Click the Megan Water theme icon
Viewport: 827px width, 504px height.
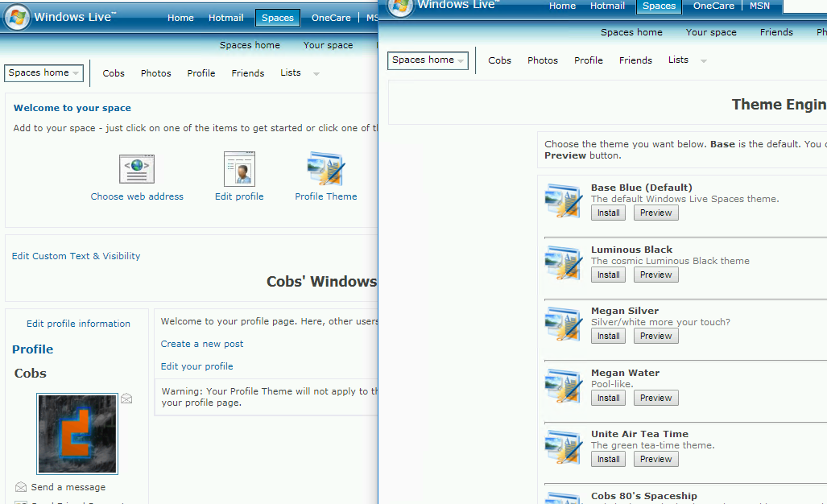(x=564, y=386)
